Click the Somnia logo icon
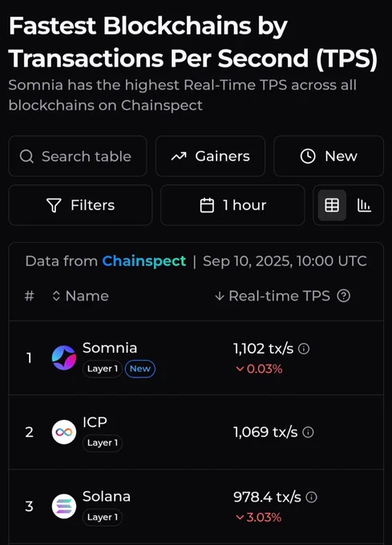 (x=64, y=357)
